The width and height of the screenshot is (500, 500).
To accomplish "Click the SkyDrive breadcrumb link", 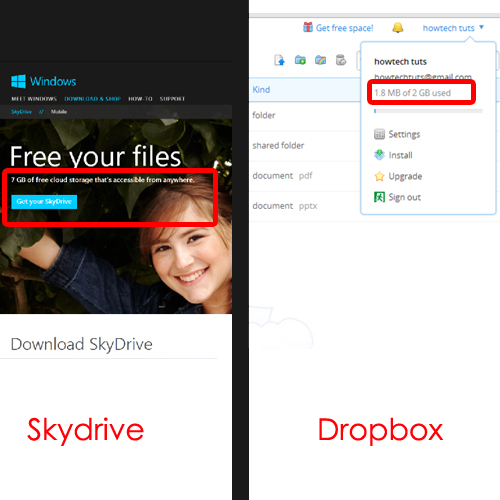I will [x=21, y=112].
